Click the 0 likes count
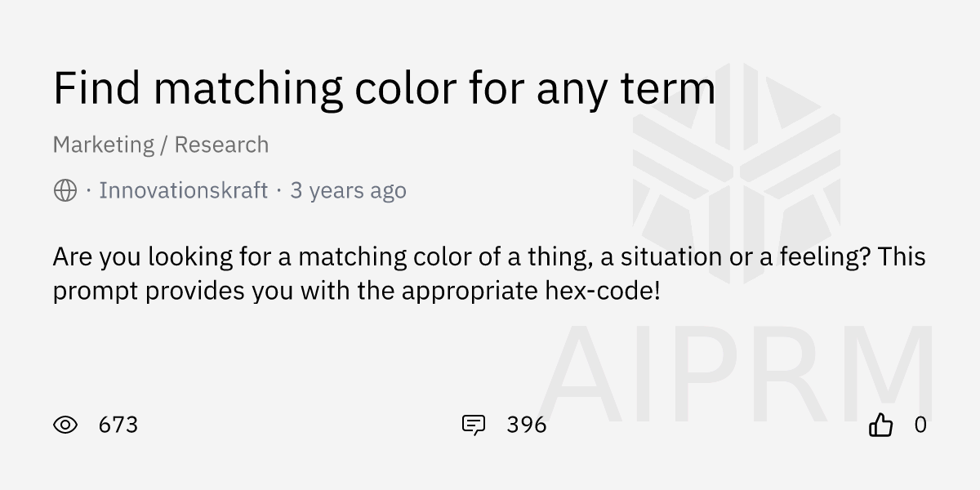980x490 pixels. tap(920, 425)
